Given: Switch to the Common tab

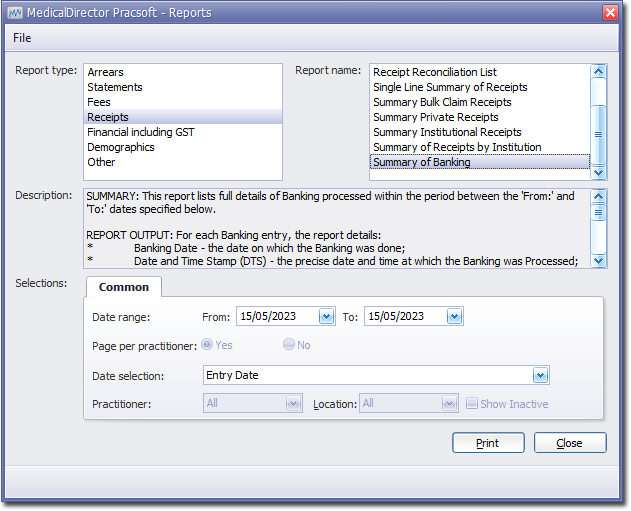Looking at the screenshot, I should click(x=124, y=287).
